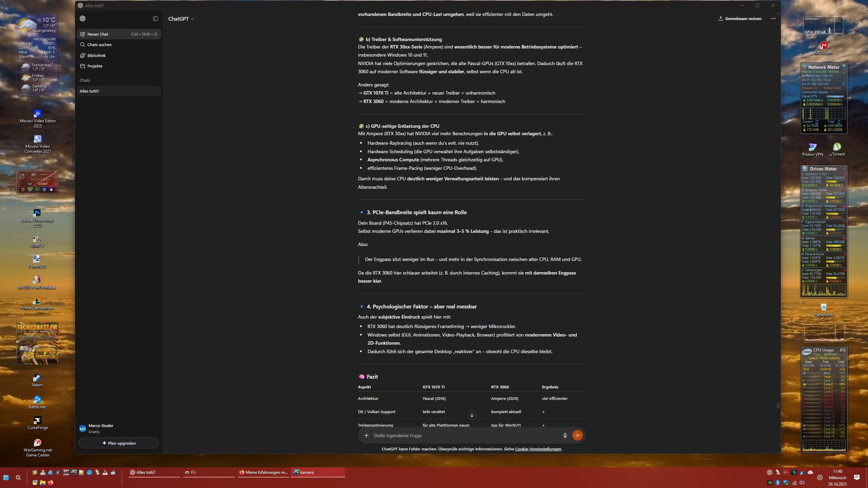Viewport: 868px width, 488px height.
Task: Open the Cookie-Voreinstellungen link
Action: (x=538, y=449)
